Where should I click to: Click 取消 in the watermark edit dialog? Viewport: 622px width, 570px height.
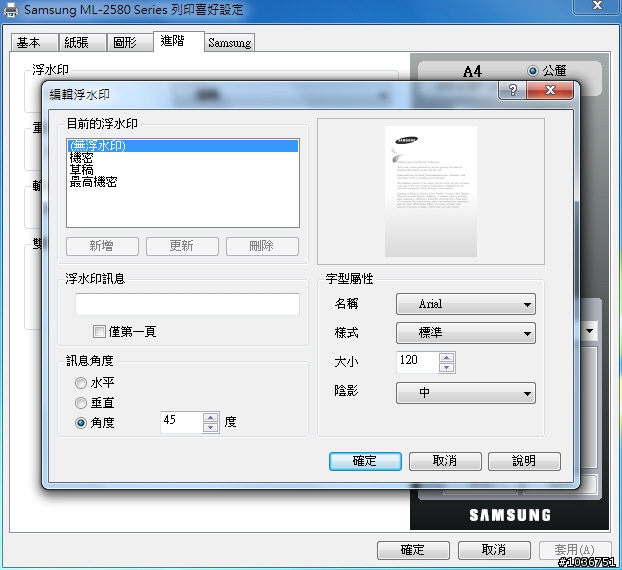tap(445, 461)
